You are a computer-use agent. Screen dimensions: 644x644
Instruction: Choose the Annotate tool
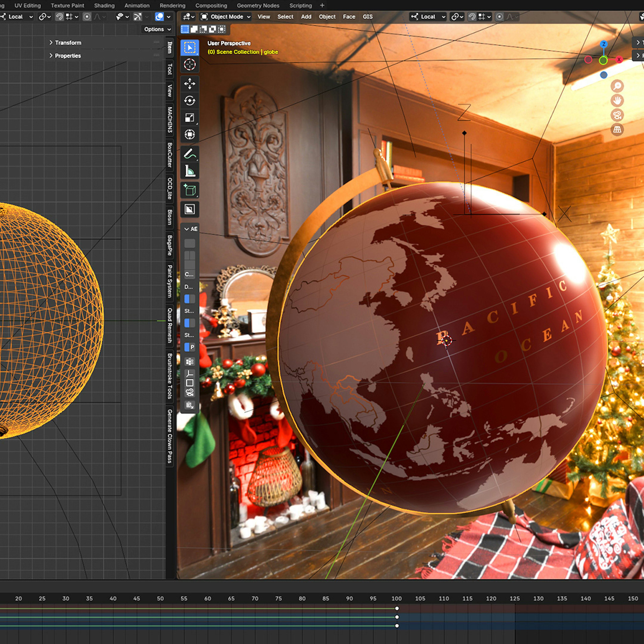189,154
